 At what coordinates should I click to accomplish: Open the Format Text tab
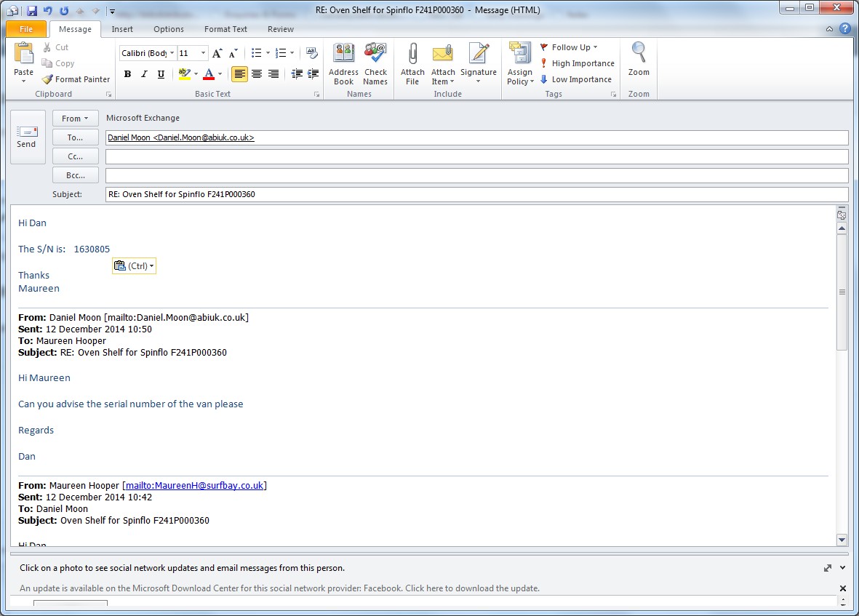pyautogui.click(x=225, y=29)
